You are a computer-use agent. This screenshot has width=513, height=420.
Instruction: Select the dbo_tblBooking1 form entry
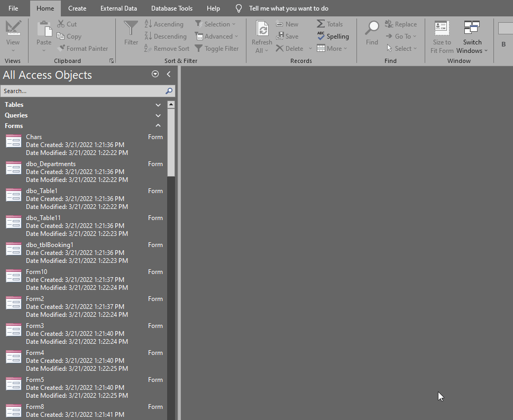pos(84,253)
